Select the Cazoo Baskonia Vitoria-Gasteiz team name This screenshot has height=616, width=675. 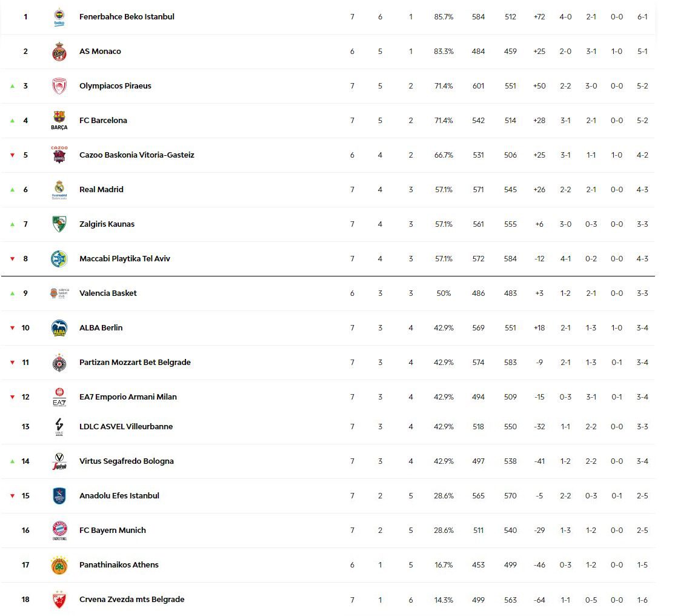click(x=136, y=155)
